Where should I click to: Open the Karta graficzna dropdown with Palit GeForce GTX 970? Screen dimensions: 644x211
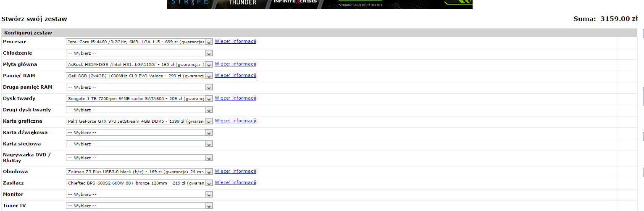[139, 121]
